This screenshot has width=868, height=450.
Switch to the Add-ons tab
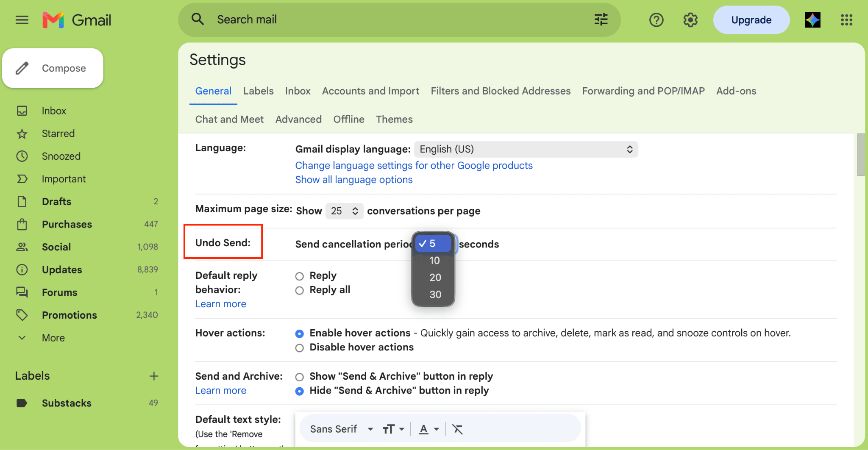coord(736,91)
